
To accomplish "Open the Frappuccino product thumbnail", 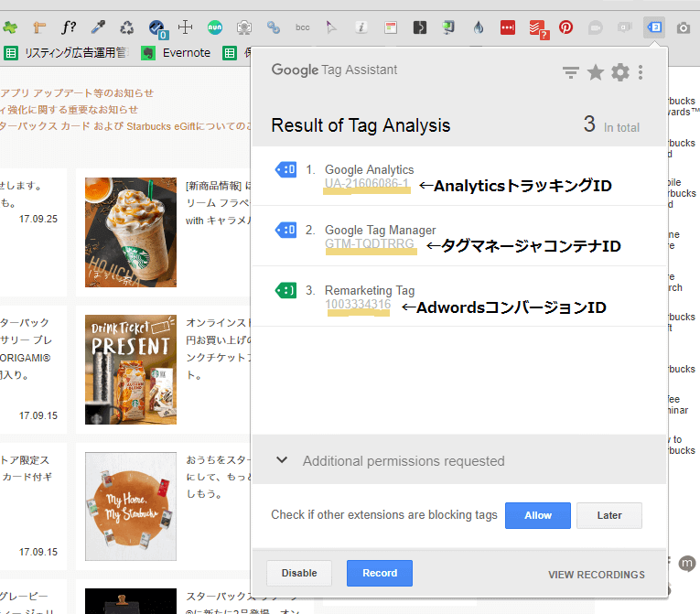I will pyautogui.click(x=131, y=232).
